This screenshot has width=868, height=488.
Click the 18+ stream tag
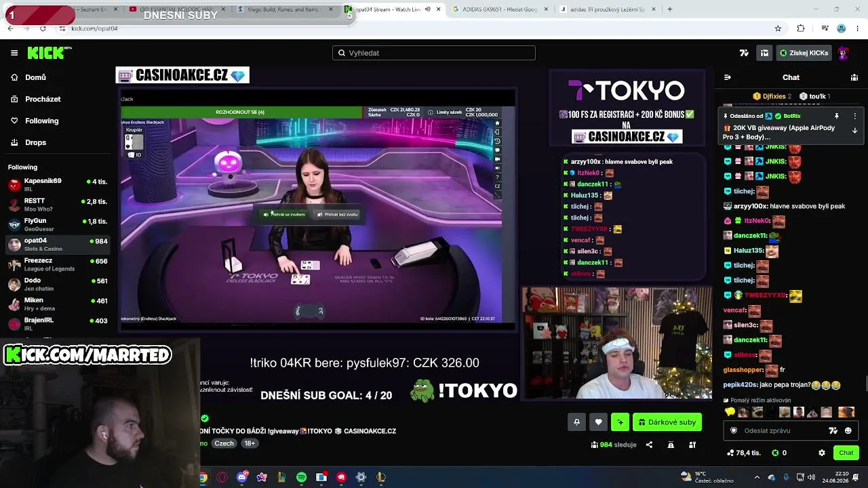point(250,443)
